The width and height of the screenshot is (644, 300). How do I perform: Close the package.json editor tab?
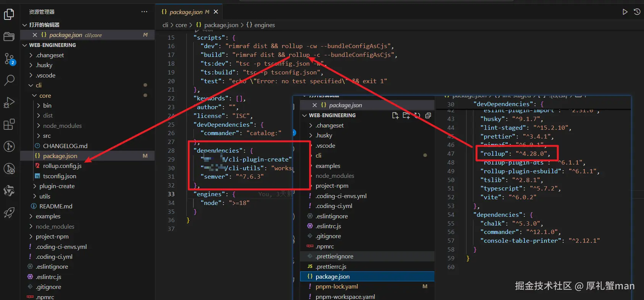216,12
